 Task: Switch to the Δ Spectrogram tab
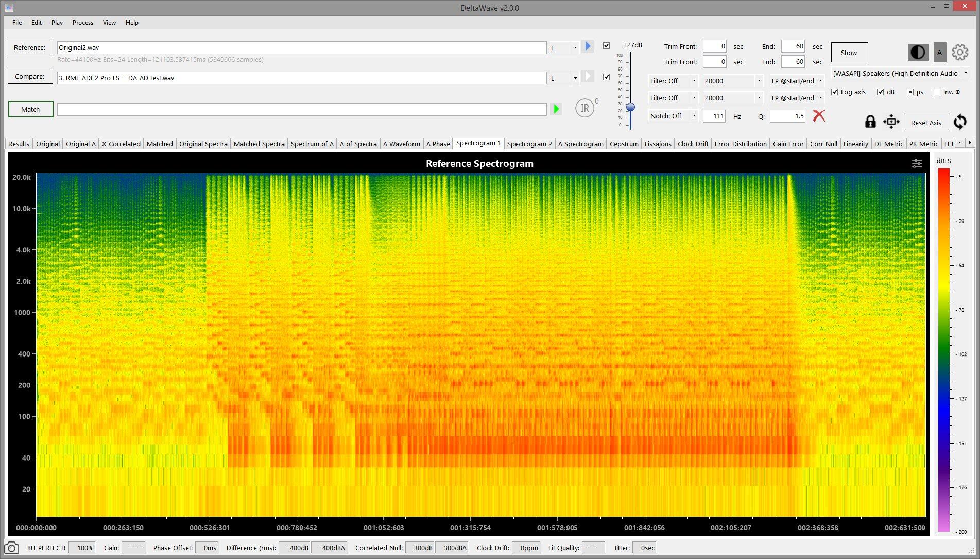pyautogui.click(x=580, y=144)
